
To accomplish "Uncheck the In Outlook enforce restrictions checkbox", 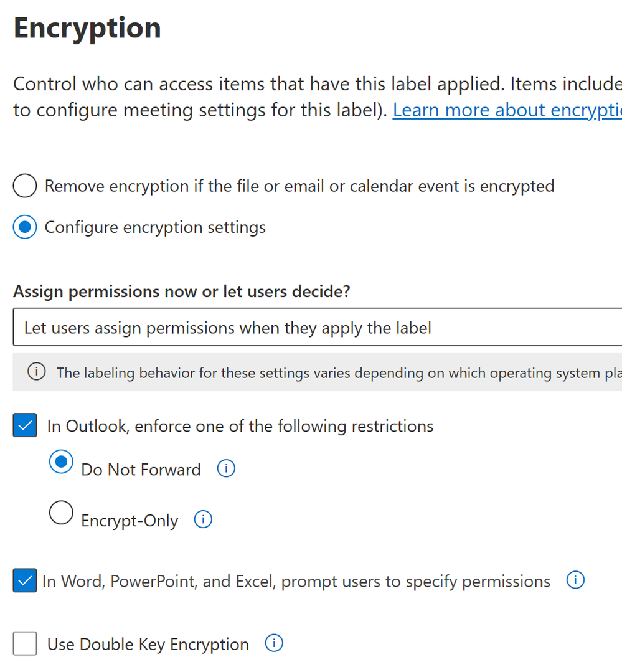I will 25,425.
